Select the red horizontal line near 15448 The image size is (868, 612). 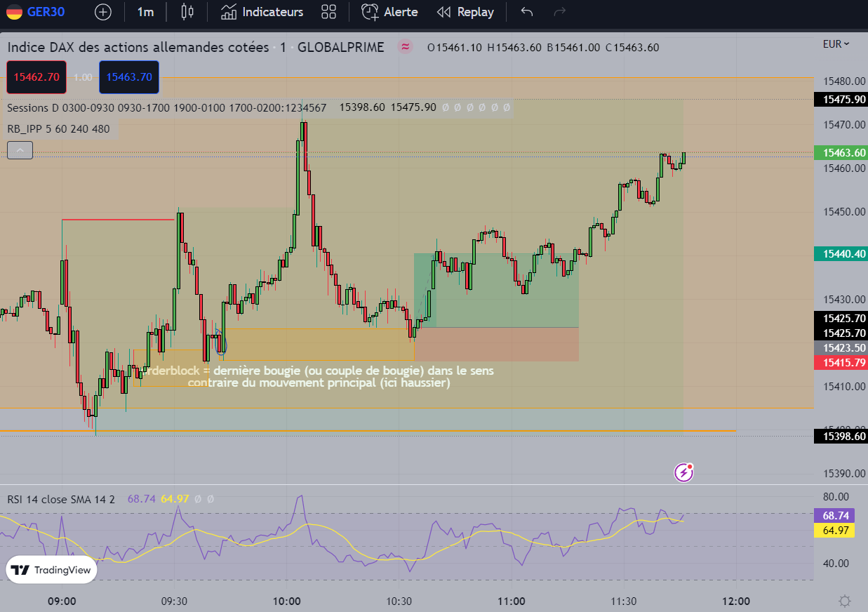[118, 220]
